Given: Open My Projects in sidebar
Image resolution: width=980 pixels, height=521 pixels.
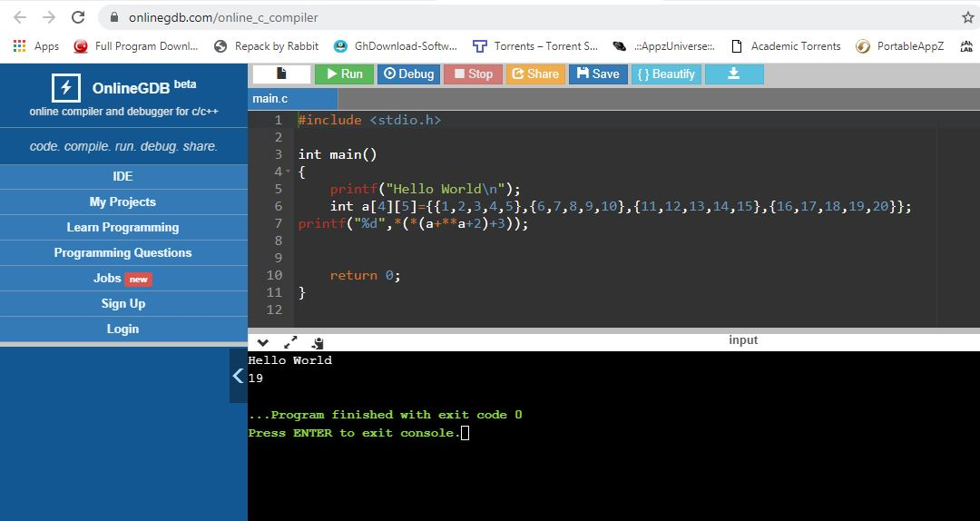Looking at the screenshot, I should tap(123, 202).
